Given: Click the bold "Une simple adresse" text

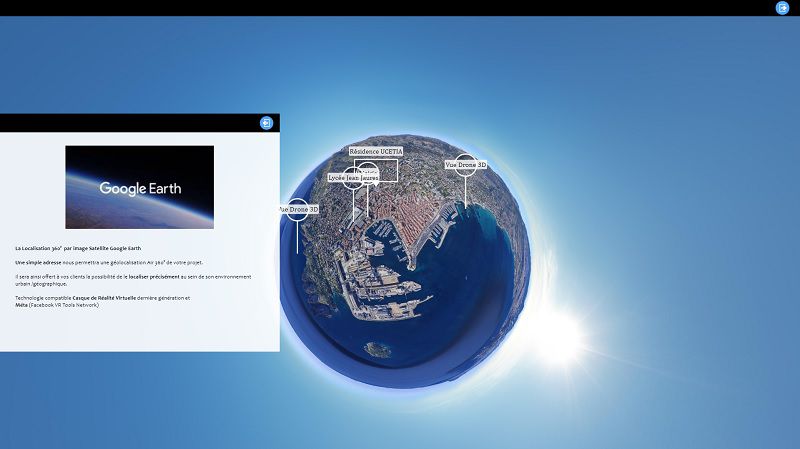Looking at the screenshot, I should click(x=37, y=262).
